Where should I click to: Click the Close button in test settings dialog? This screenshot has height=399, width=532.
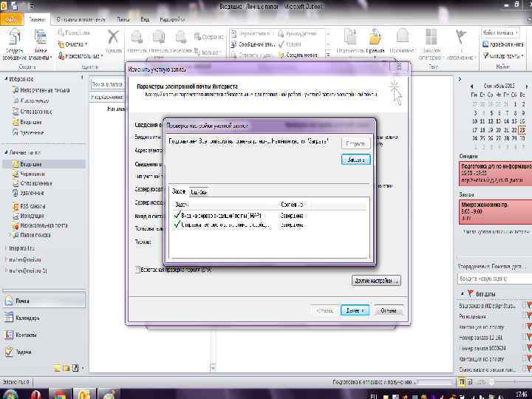(356, 160)
